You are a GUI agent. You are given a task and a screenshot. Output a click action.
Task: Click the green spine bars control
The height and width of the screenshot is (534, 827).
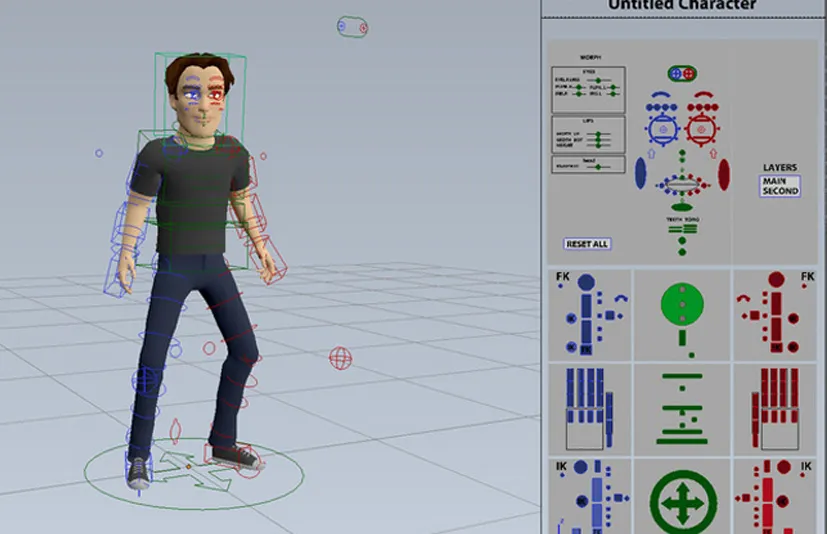pyautogui.click(x=682, y=410)
